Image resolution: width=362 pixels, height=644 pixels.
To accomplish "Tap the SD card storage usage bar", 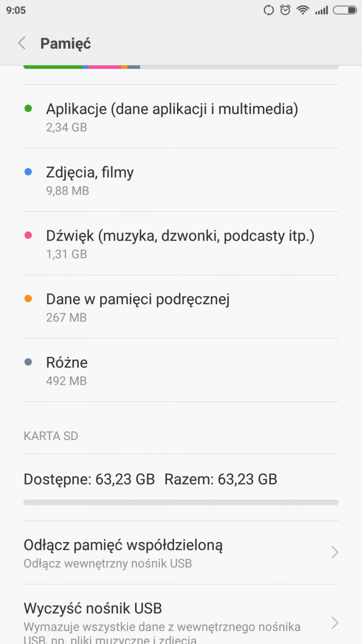I will pyautogui.click(x=181, y=503).
